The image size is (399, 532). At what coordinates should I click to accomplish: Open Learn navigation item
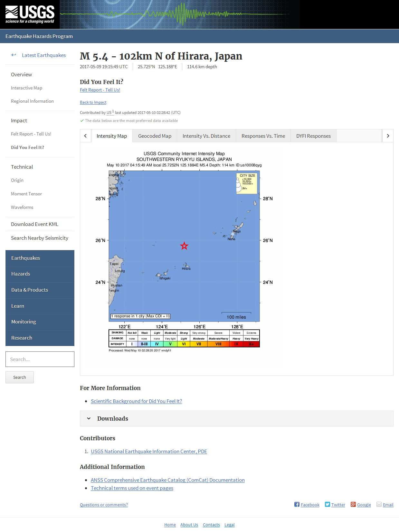40,306
